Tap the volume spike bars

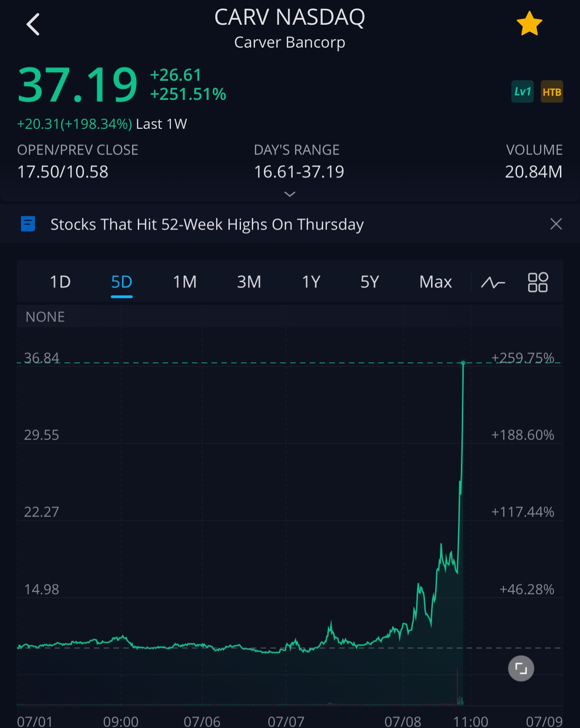tap(460, 687)
